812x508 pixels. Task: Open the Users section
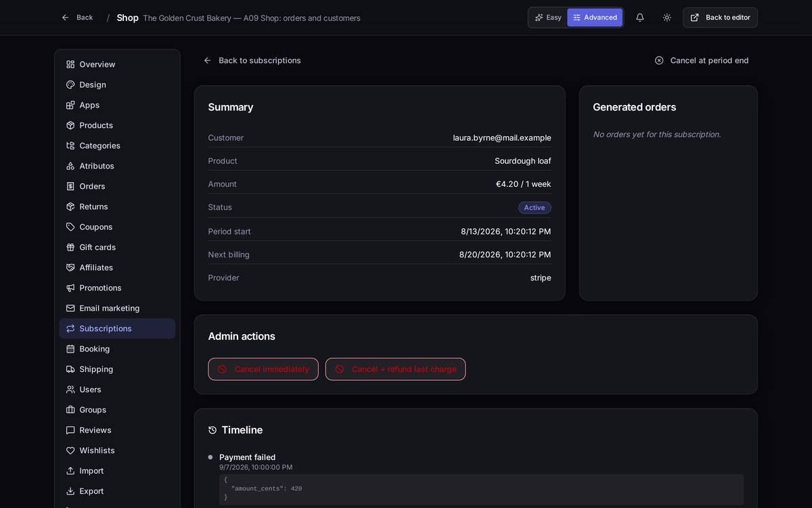(x=117, y=389)
